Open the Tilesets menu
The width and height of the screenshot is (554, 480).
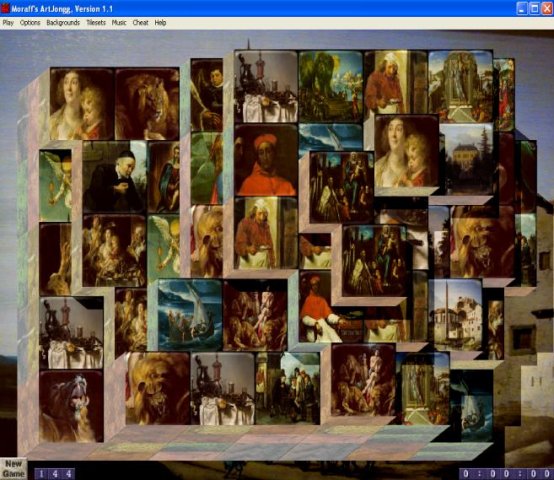coord(96,23)
